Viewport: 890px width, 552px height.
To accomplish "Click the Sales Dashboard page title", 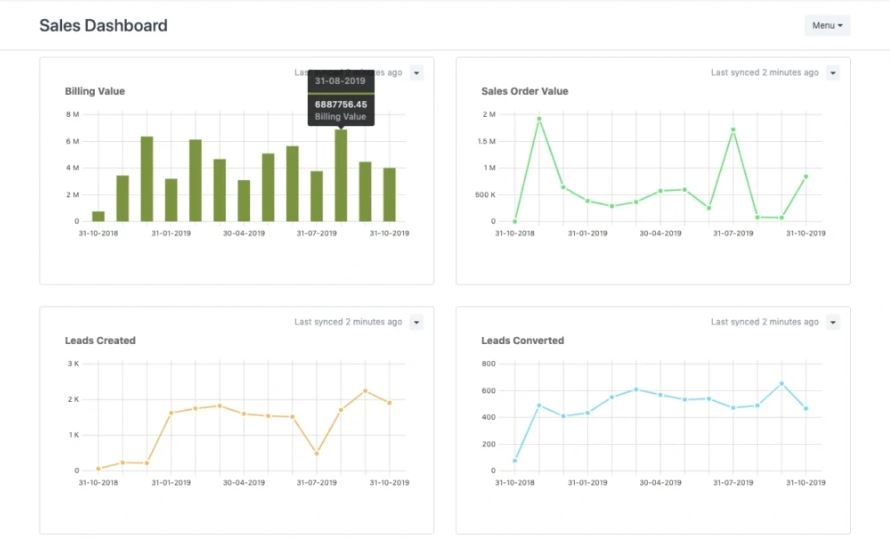I will point(103,25).
